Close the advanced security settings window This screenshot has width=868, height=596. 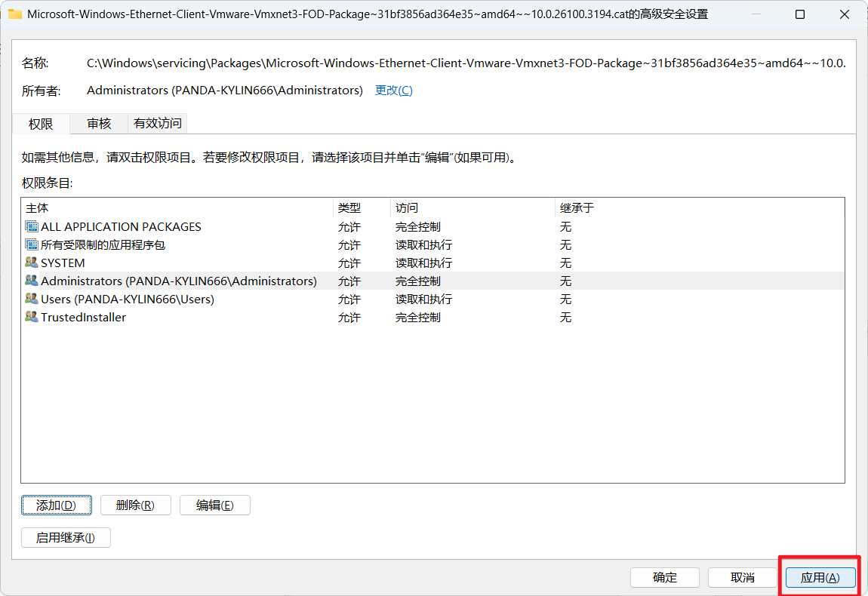tap(844, 14)
